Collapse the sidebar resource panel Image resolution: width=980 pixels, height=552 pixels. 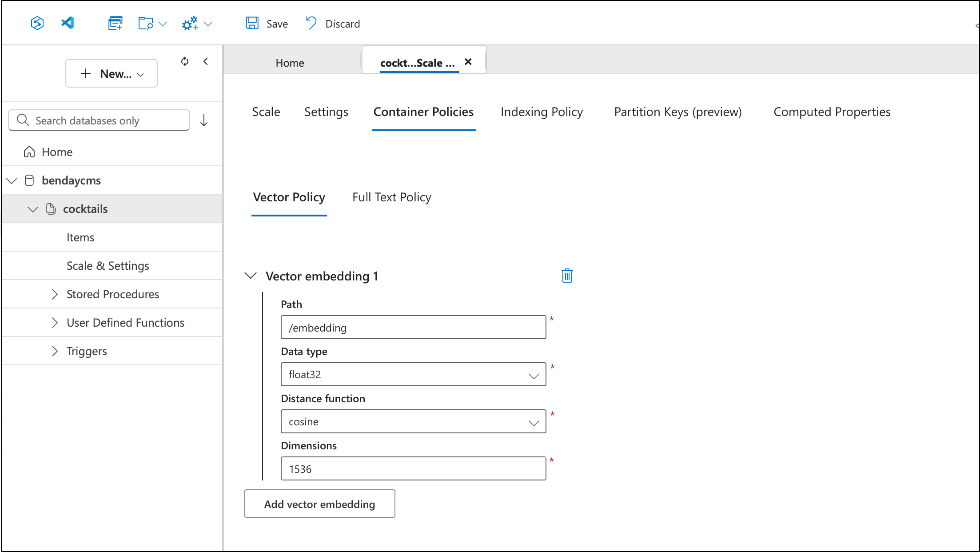[206, 62]
